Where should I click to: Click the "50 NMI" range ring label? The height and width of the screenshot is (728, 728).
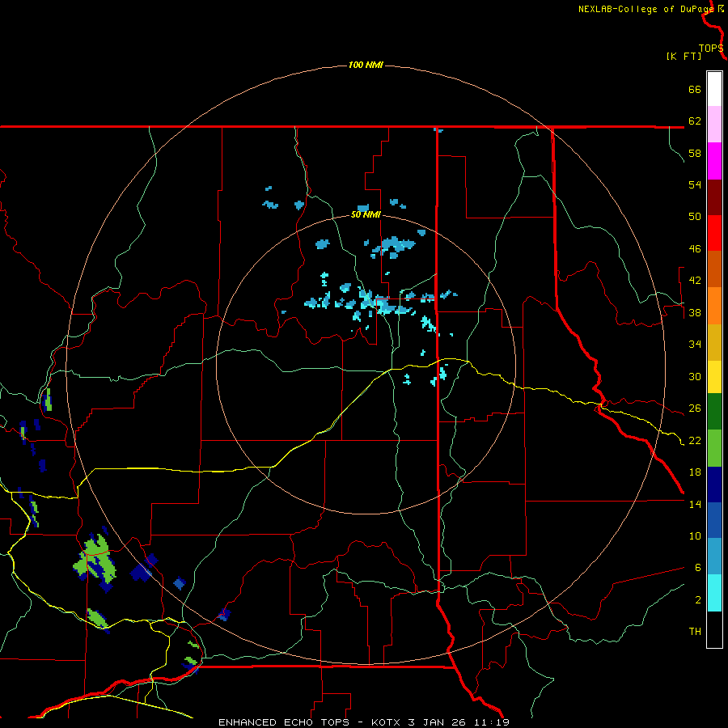coord(366,214)
